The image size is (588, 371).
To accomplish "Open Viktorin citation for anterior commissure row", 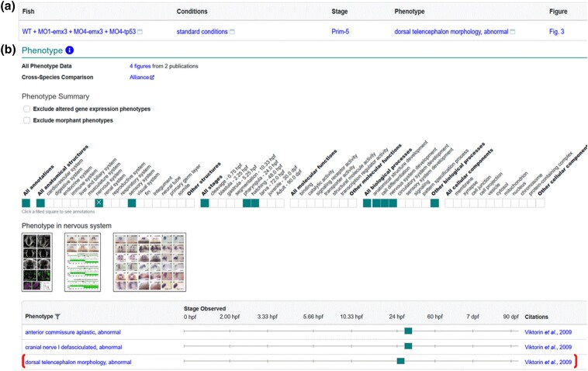I will (548, 332).
